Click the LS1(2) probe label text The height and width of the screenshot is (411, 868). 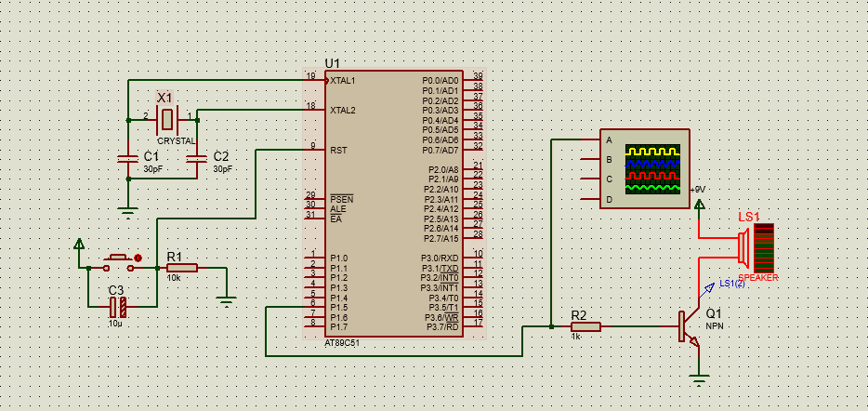pos(731,284)
